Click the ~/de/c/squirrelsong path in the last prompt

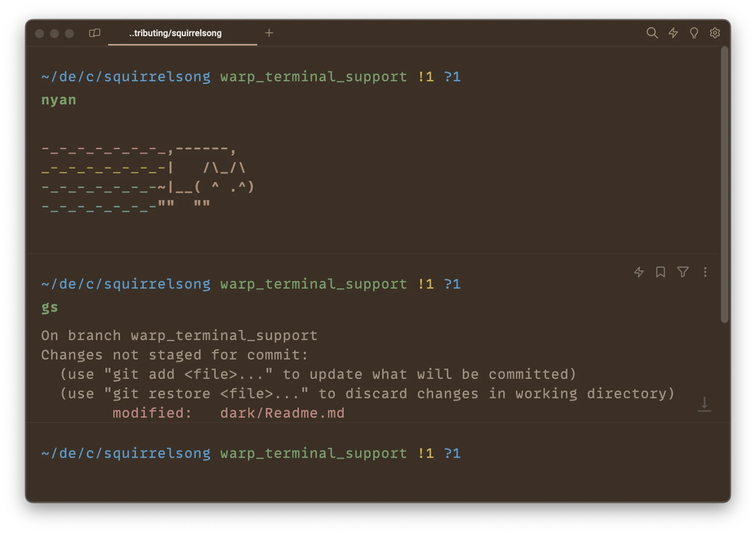(126, 453)
